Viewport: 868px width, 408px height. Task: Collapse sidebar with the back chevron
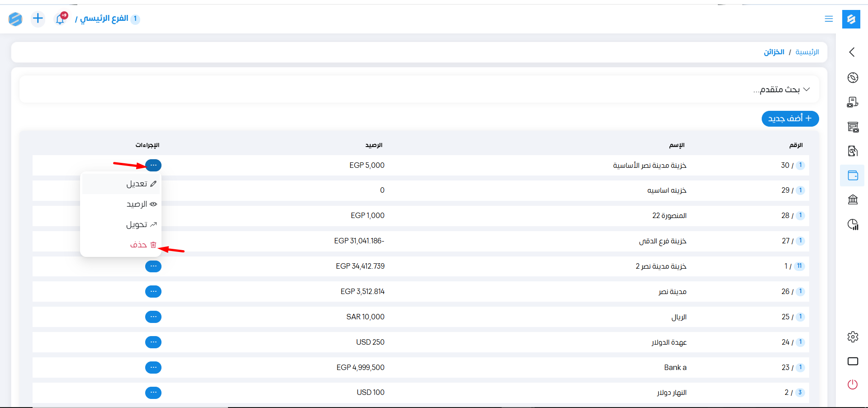click(x=852, y=52)
